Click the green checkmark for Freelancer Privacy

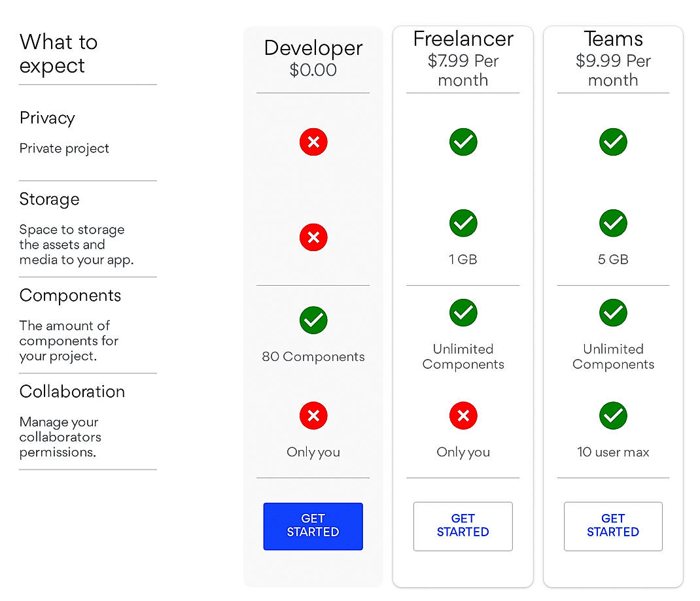463,142
